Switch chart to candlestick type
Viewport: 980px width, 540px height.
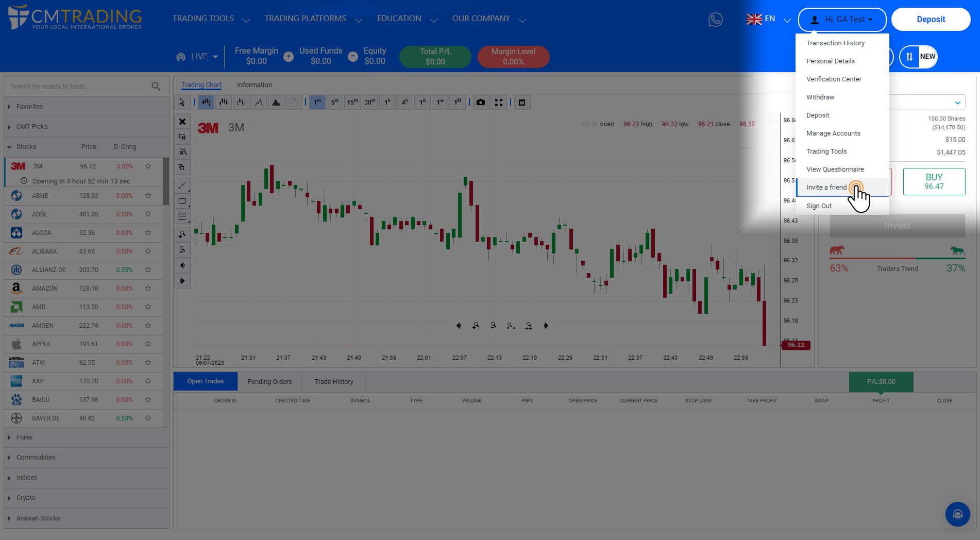click(x=206, y=102)
